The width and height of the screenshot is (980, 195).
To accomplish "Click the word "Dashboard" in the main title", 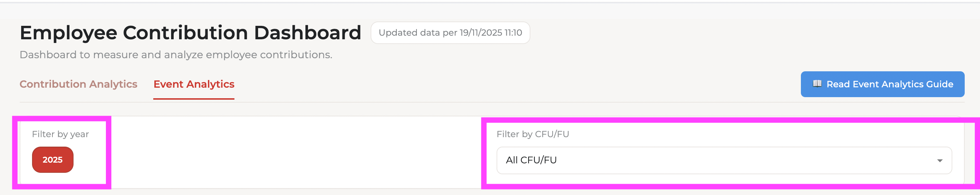I will 307,33.
